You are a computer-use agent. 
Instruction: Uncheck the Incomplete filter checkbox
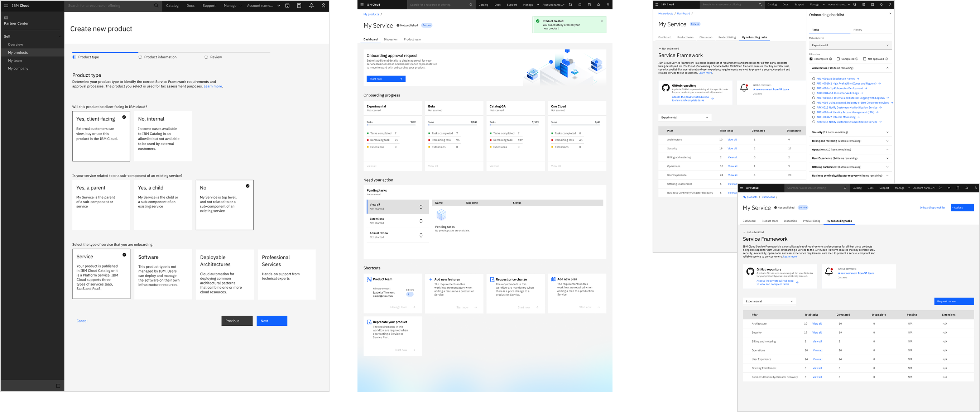tap(811, 59)
